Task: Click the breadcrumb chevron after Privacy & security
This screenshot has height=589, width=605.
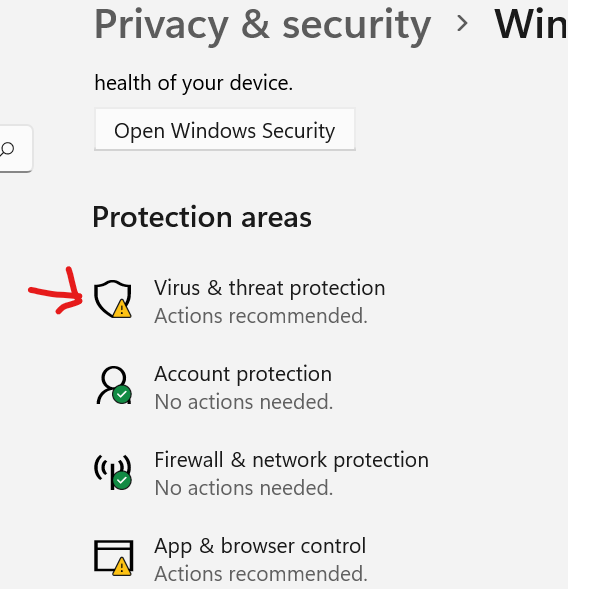Action: [462, 24]
